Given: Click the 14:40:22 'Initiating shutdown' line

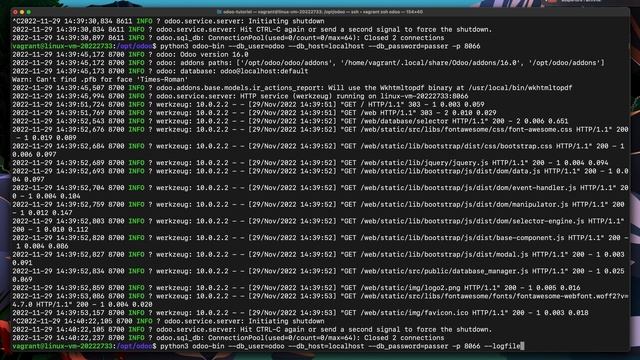Looking at the screenshot, I should point(168,321).
